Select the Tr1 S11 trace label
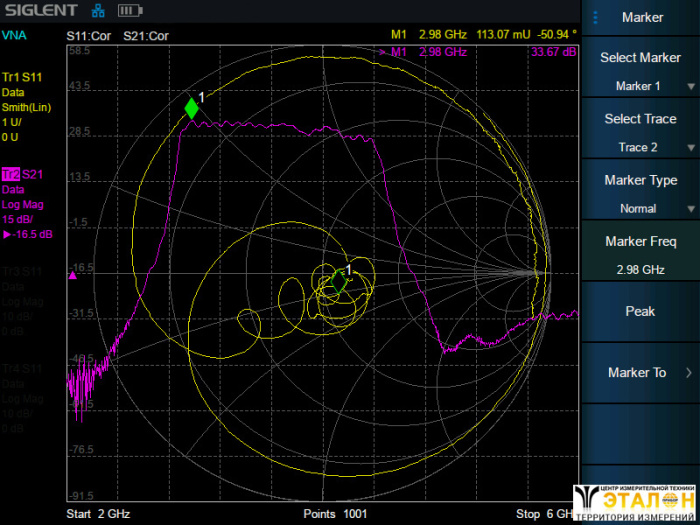The image size is (700, 525). (22, 76)
